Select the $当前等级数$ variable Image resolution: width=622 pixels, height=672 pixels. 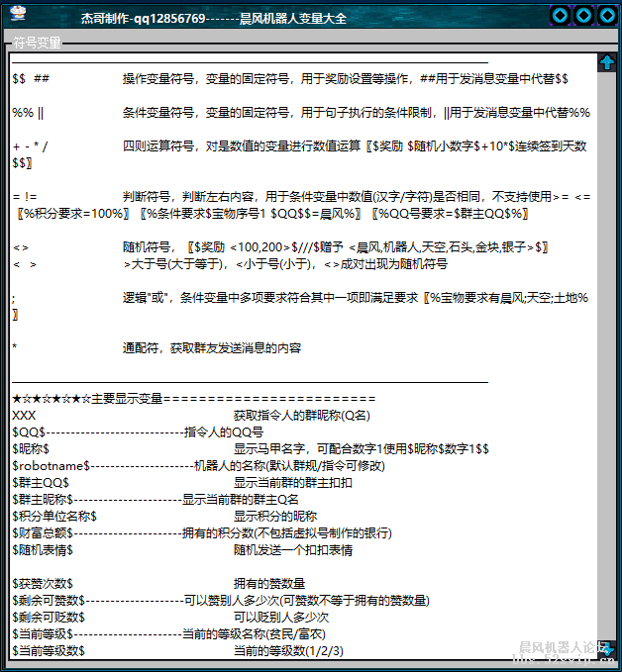tap(49, 651)
